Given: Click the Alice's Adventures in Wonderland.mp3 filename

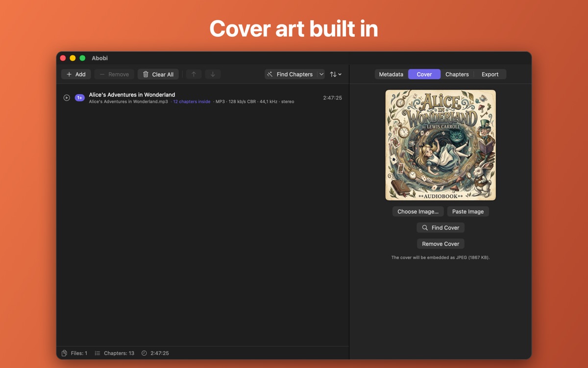Looking at the screenshot, I should [x=128, y=102].
